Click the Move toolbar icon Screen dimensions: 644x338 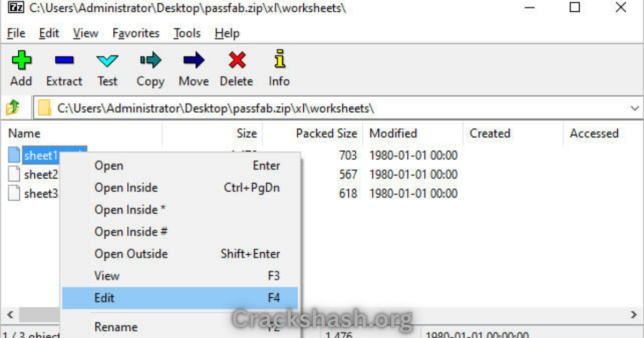point(193,60)
